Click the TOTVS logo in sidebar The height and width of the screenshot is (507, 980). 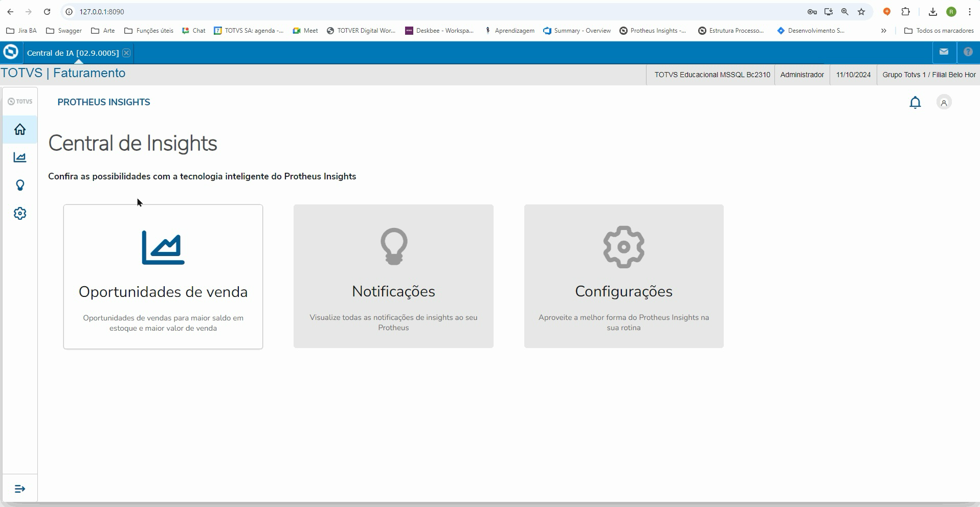(20, 101)
